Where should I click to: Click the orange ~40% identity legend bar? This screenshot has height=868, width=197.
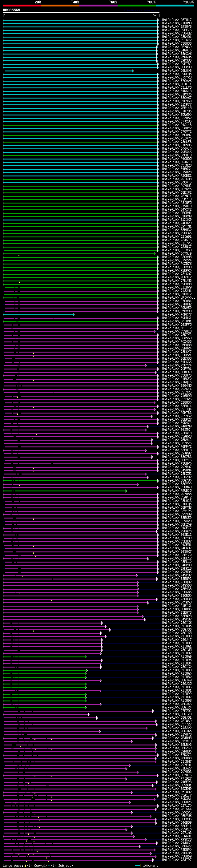[x=60, y=6]
